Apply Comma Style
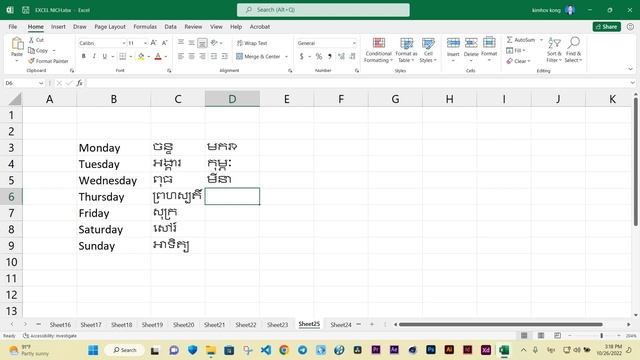 330,56
